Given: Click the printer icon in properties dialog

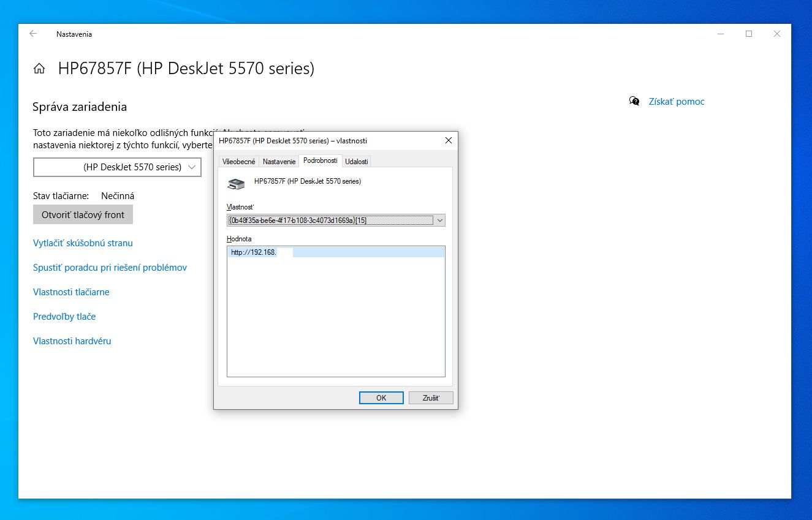Looking at the screenshot, I should 236,183.
